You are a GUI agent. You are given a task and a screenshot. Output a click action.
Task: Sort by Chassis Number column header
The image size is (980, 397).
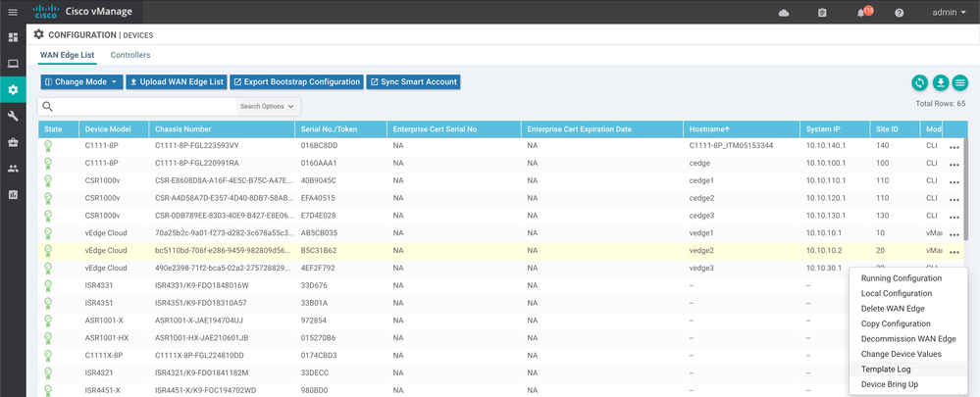click(x=222, y=129)
